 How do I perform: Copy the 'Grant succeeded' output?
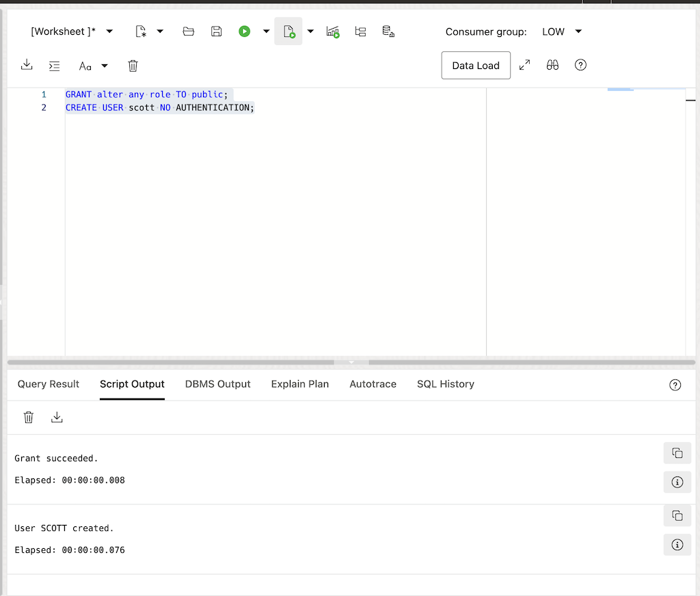pyautogui.click(x=677, y=453)
